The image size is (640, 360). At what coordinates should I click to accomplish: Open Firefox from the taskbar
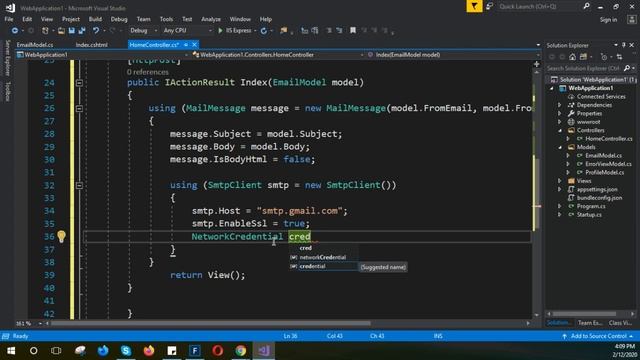pyautogui.click(x=149, y=351)
